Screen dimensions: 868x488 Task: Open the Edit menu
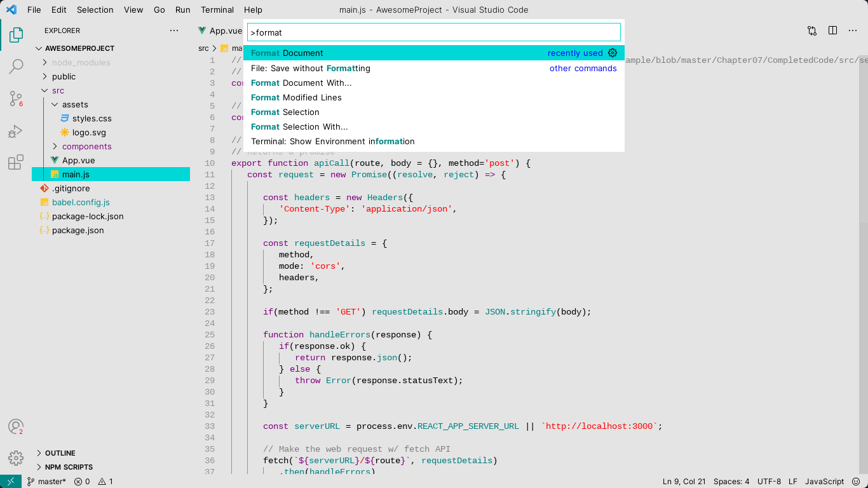tap(58, 10)
